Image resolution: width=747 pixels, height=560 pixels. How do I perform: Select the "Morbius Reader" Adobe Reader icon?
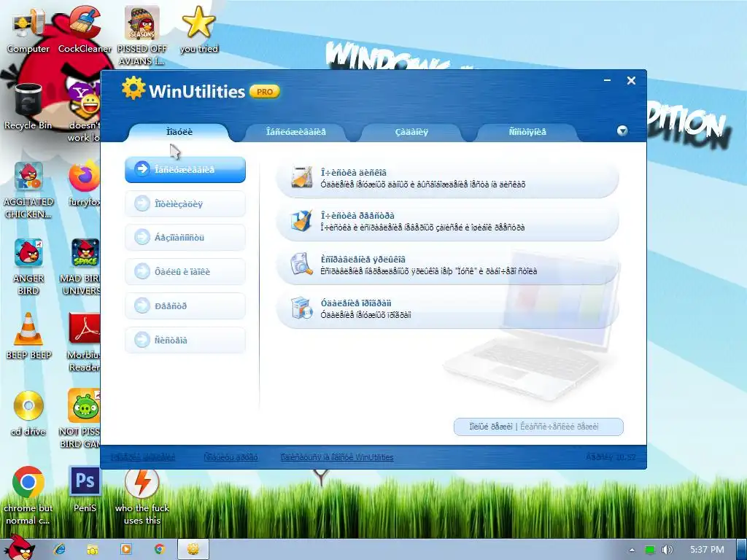click(85, 342)
